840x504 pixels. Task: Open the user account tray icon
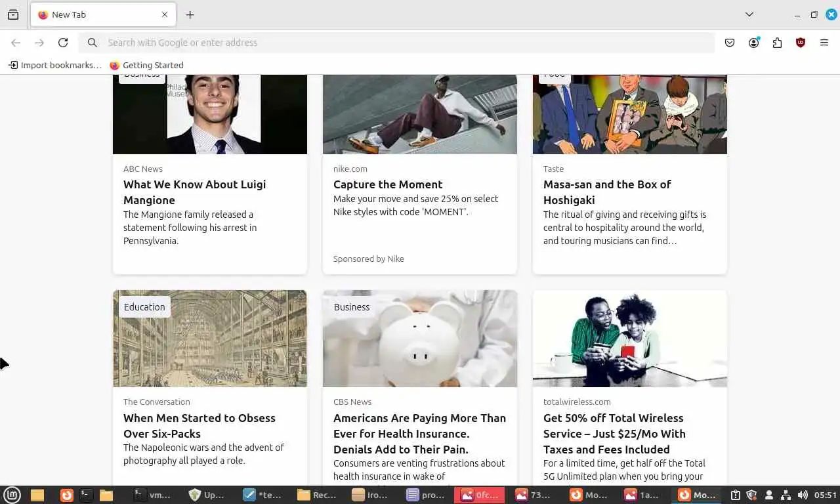click(x=769, y=495)
